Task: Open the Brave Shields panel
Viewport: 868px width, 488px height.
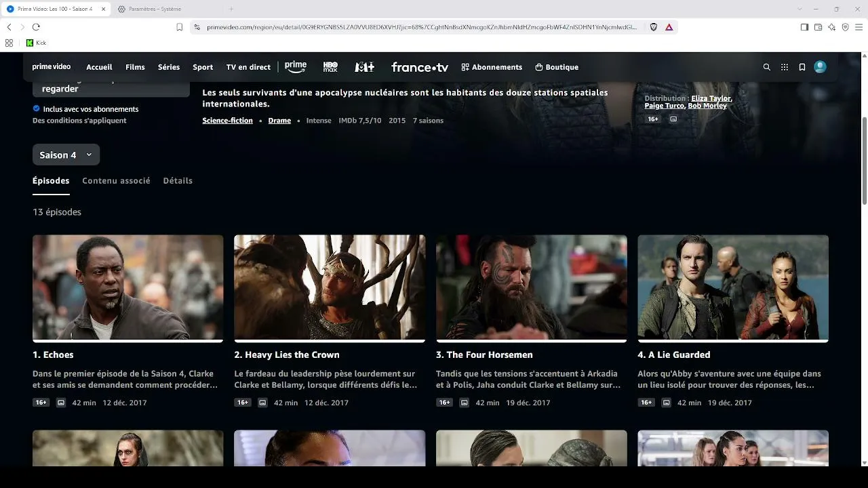Action: point(654,27)
